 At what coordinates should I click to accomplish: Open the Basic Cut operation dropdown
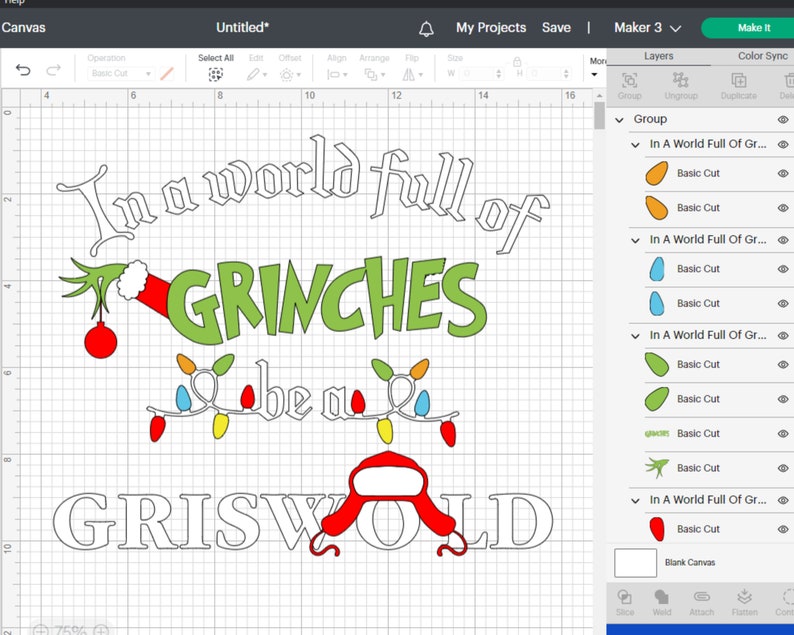(121, 73)
